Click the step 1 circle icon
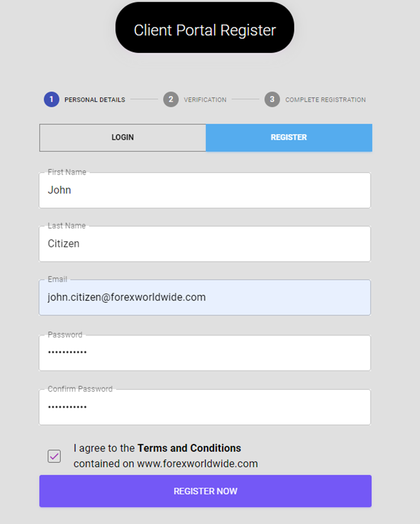Image resolution: width=420 pixels, height=524 pixels. [51, 100]
